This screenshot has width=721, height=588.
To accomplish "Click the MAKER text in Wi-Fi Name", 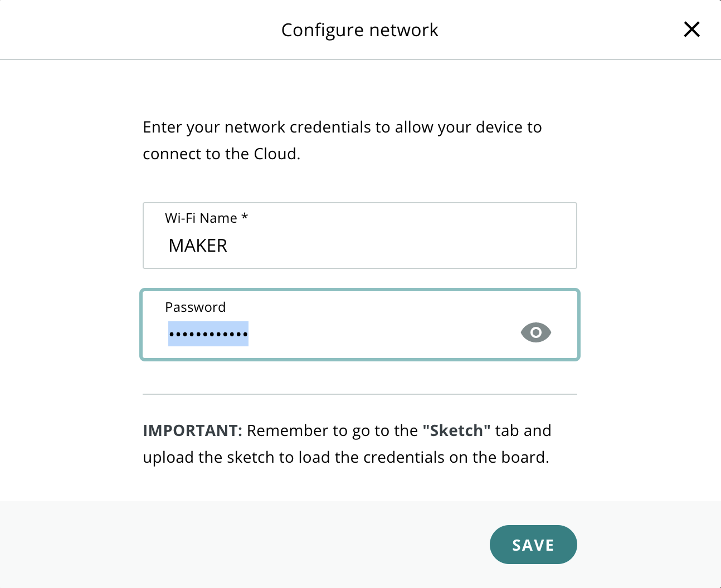I will (198, 246).
